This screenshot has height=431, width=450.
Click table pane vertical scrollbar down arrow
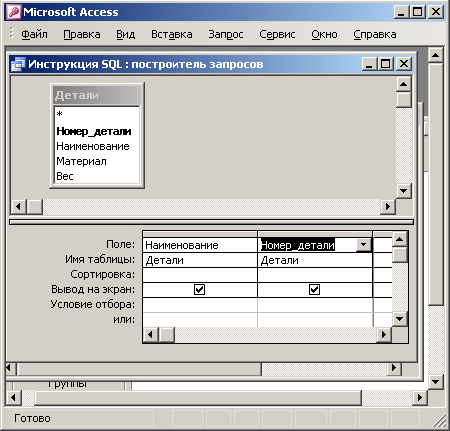(x=404, y=191)
